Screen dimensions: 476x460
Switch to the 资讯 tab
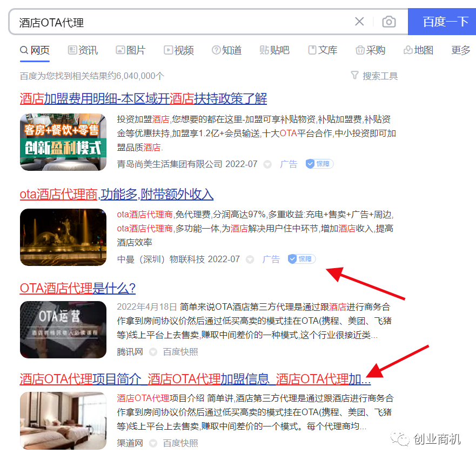click(83, 50)
